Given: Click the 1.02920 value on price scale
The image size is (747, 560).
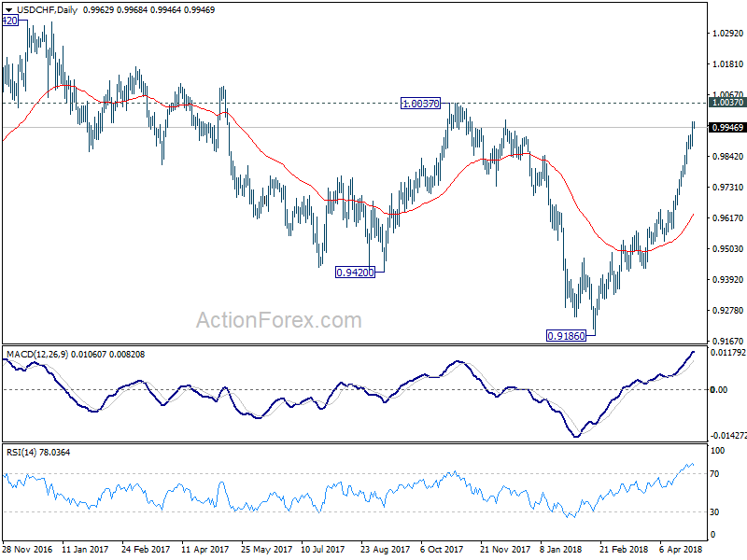Looking at the screenshot, I should coord(727,34).
